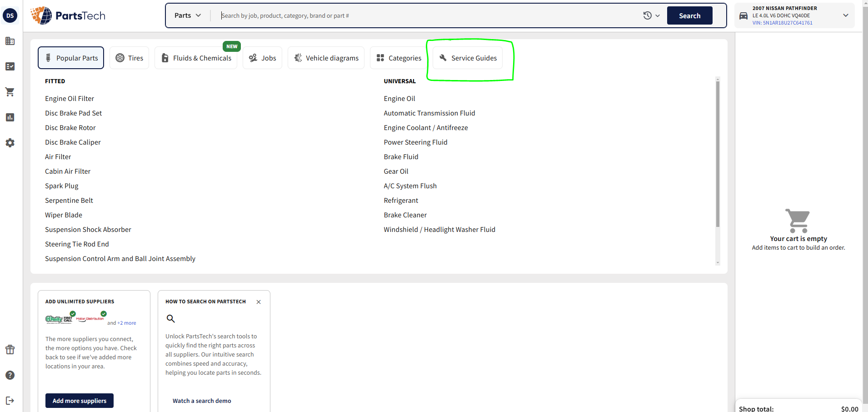Screen dimensions: 868x412
Task: Open the shops building icon in sidebar
Action: pyautogui.click(x=10, y=41)
